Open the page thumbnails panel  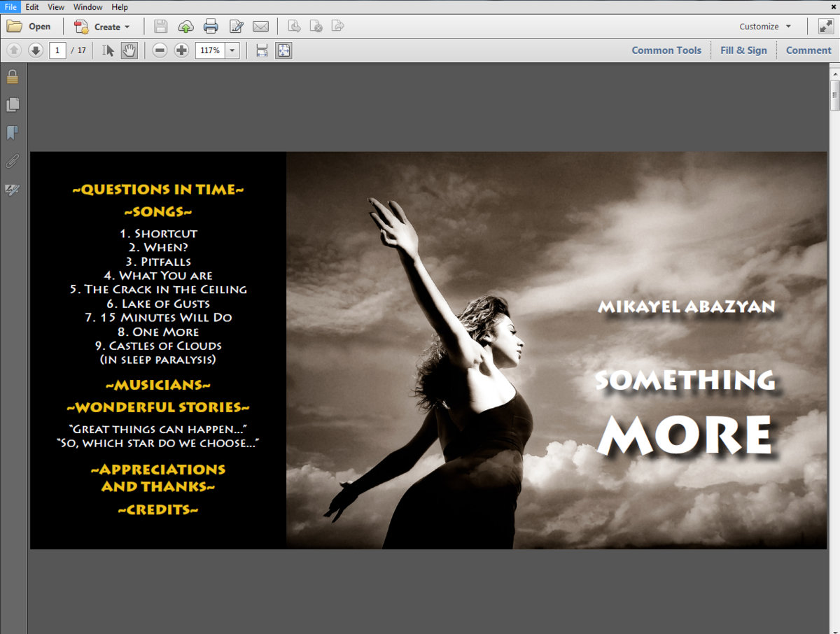coord(12,105)
